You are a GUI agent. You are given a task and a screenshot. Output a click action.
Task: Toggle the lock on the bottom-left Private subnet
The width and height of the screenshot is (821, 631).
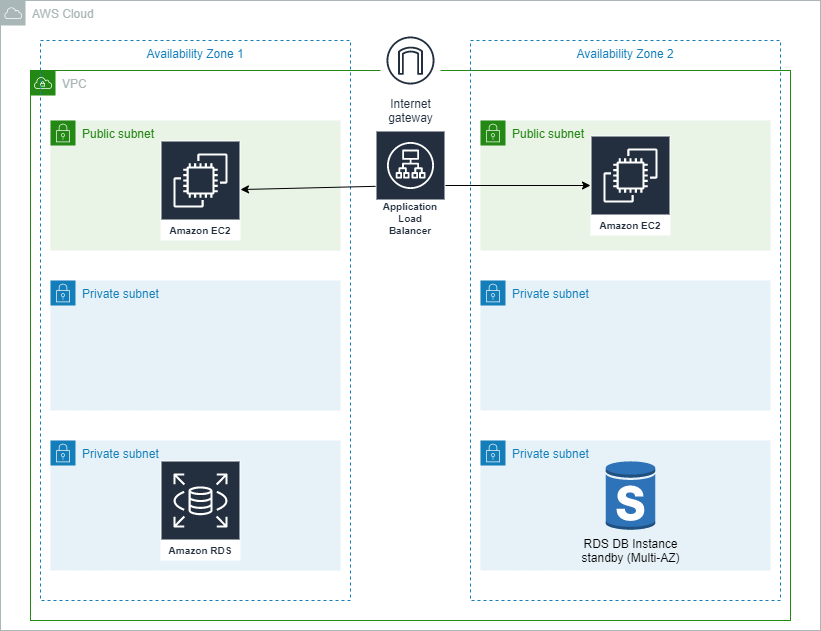click(x=62, y=452)
